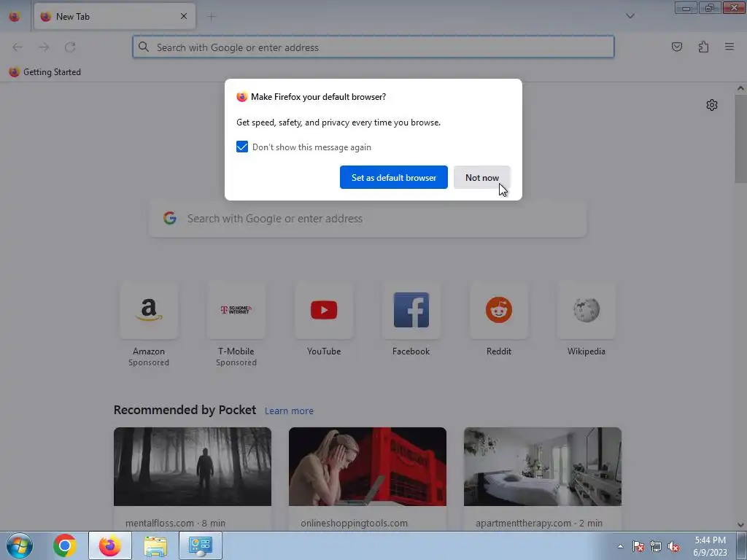
Task: Uncheck Don't show this message again
Action: [242, 147]
